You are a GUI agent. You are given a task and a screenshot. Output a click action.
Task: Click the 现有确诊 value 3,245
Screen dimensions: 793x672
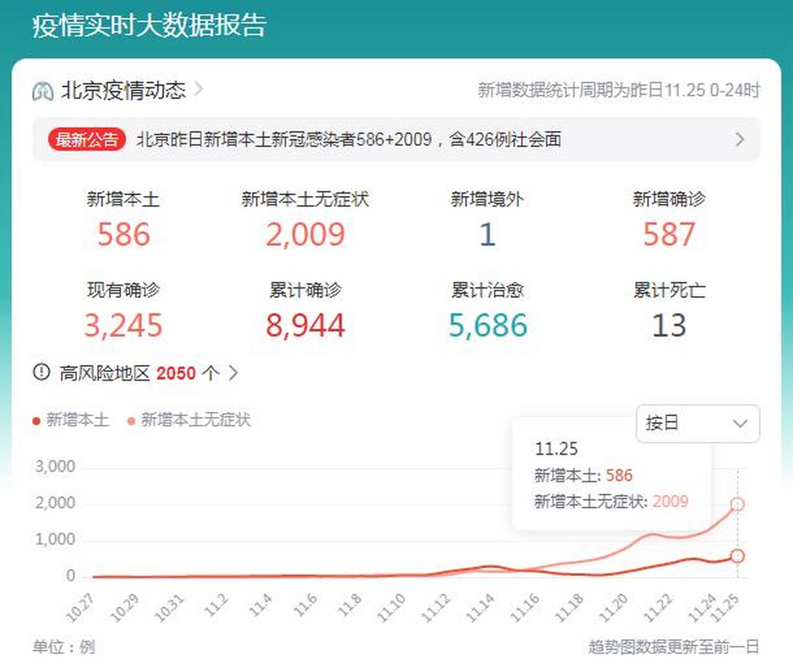[123, 325]
